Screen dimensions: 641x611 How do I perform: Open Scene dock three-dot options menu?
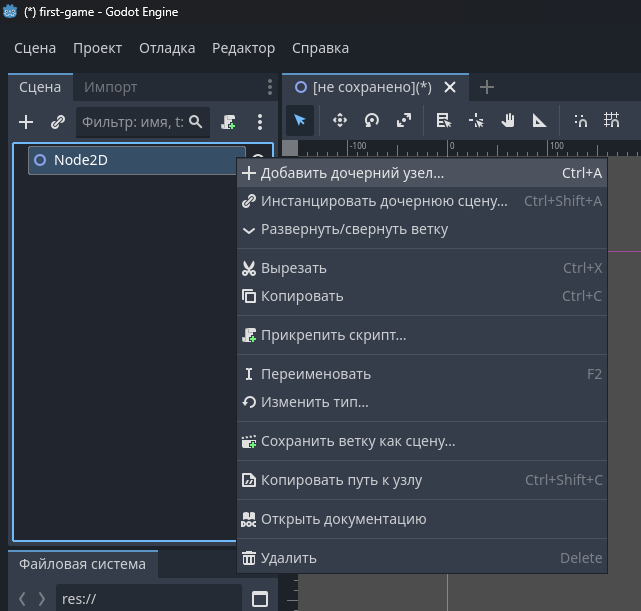click(x=269, y=87)
